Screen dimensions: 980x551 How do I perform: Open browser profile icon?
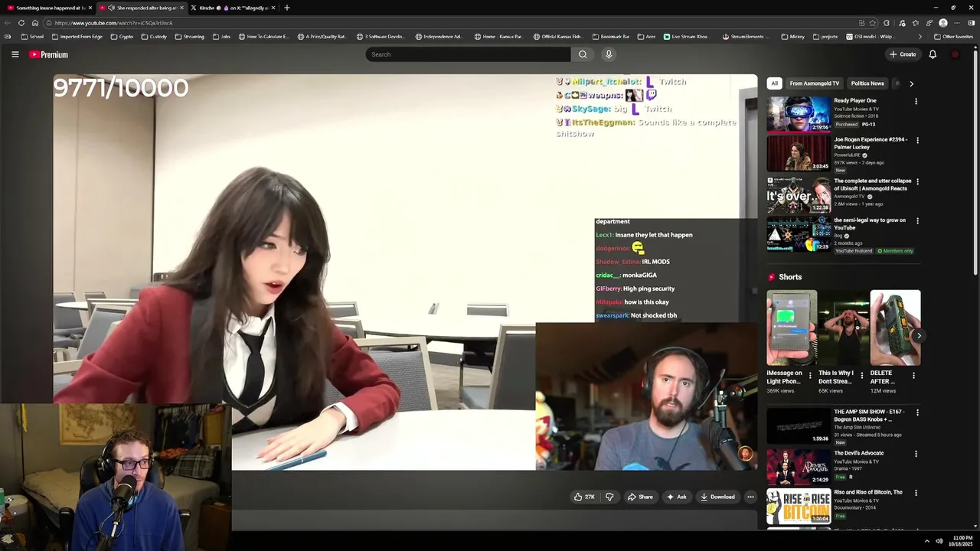click(943, 23)
